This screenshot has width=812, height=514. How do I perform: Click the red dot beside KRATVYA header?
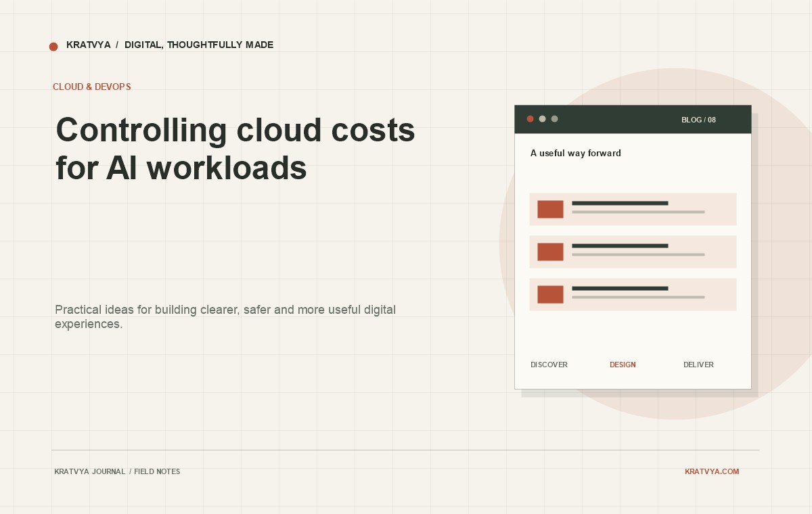(x=53, y=47)
